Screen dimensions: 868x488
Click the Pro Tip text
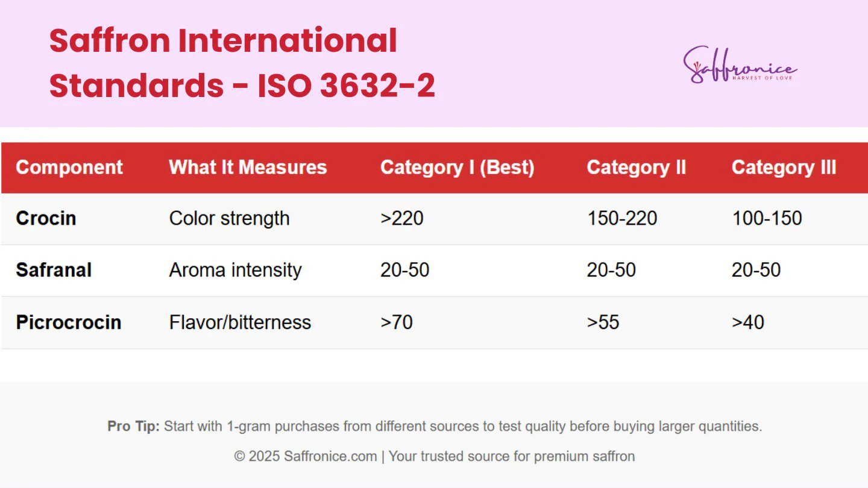434,427
